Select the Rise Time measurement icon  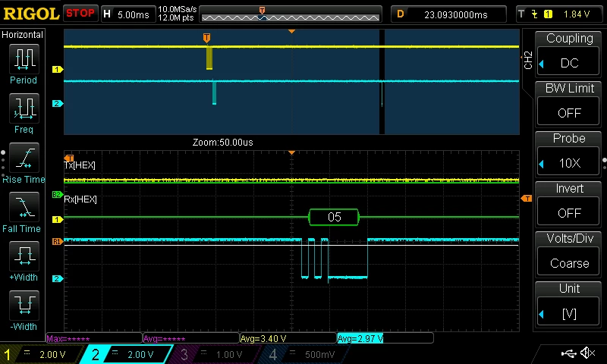point(24,158)
